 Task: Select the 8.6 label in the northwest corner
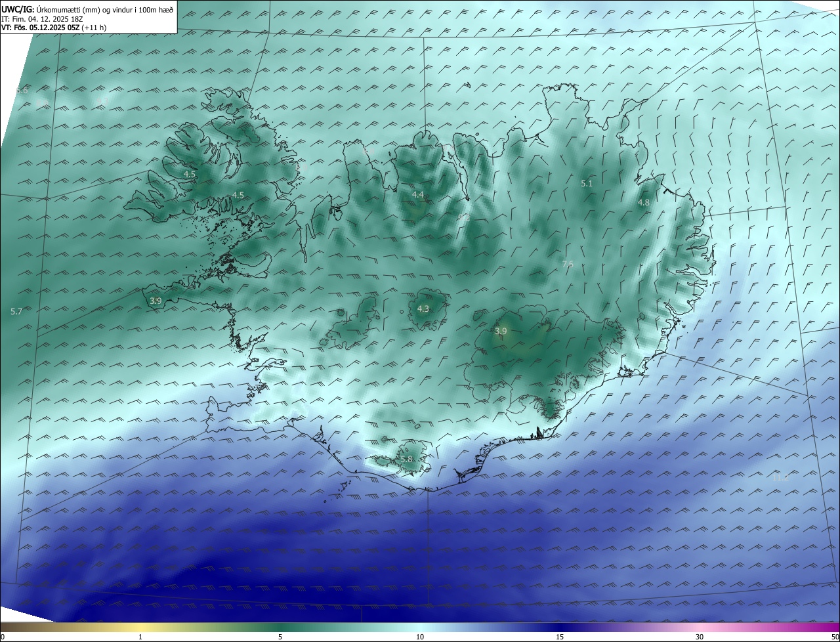tap(22, 91)
